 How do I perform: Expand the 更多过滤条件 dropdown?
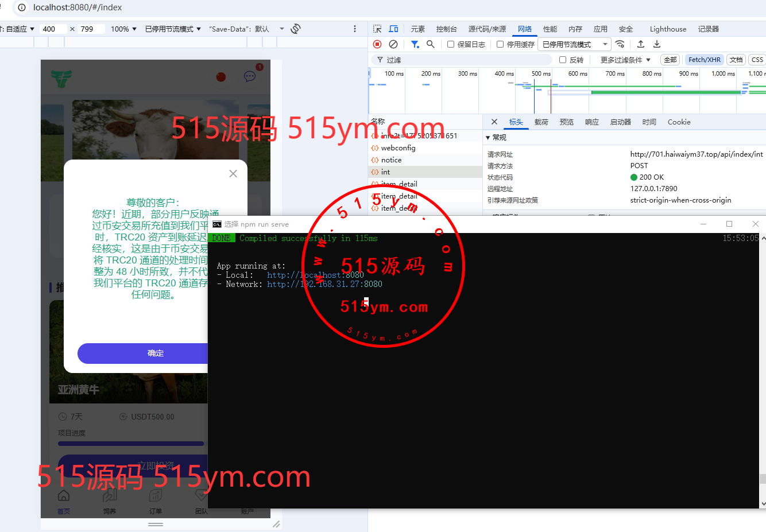625,60
